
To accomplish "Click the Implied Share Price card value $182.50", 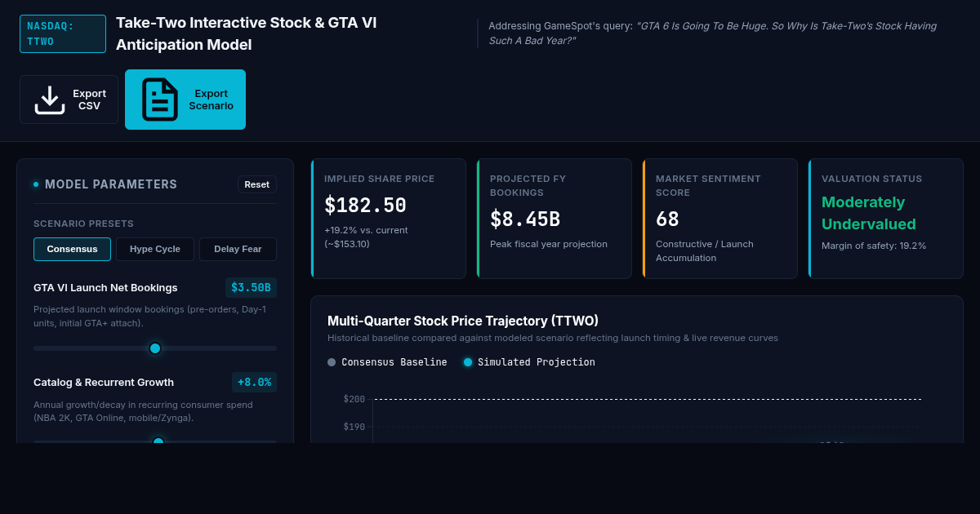I will coord(365,206).
